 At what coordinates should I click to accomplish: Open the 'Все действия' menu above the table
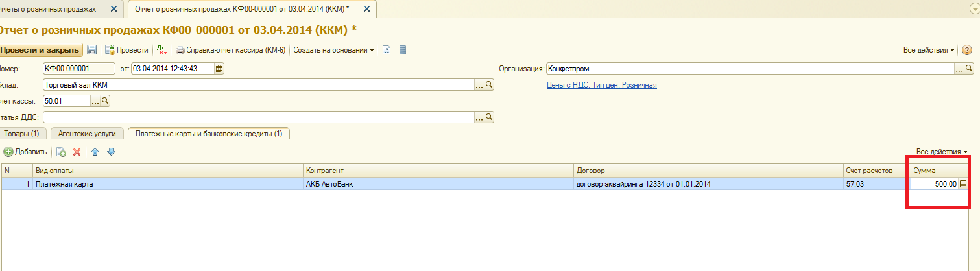point(942,152)
